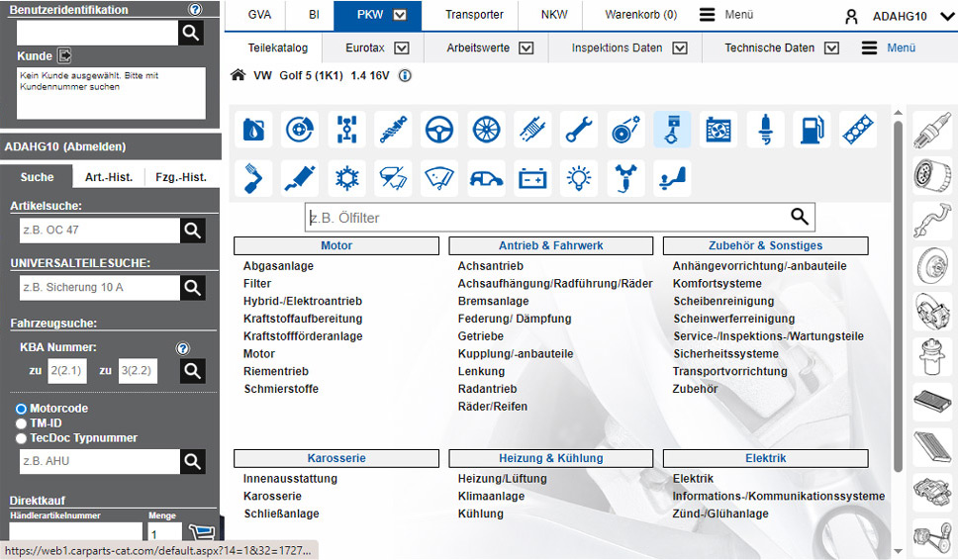This screenshot has width=958, height=560.
Task: Open KBA Nummer help question mark
Action: [x=183, y=348]
